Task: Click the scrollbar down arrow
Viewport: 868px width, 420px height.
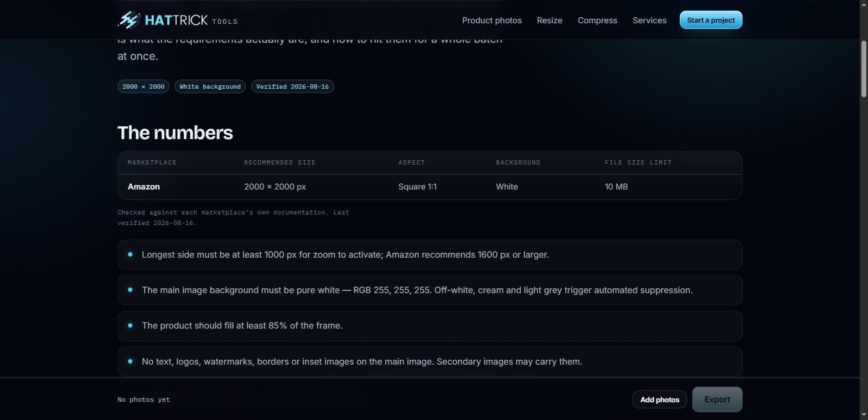Action: pyautogui.click(x=864, y=415)
